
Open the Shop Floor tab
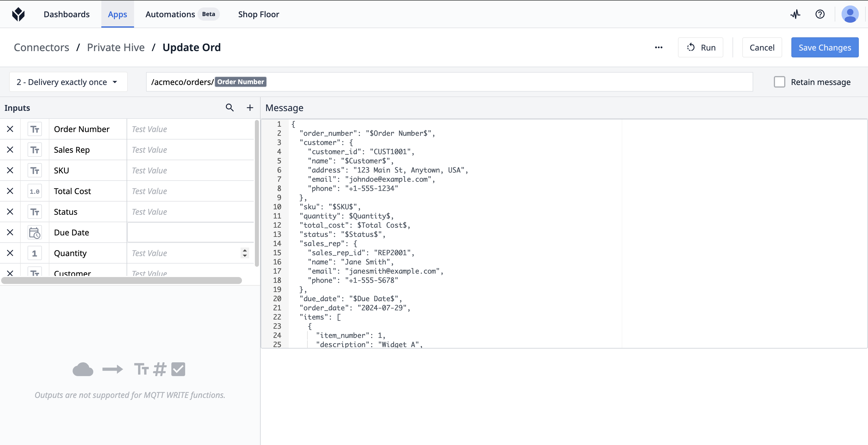click(258, 14)
